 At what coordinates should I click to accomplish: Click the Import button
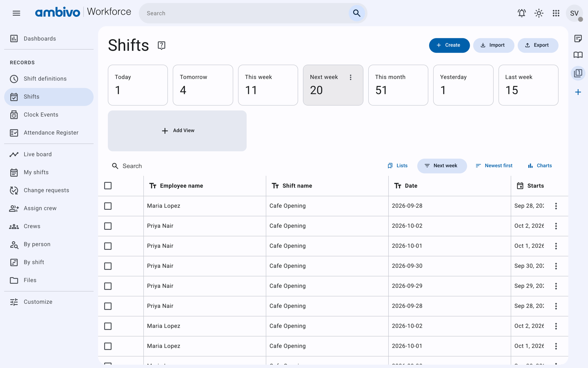(493, 45)
